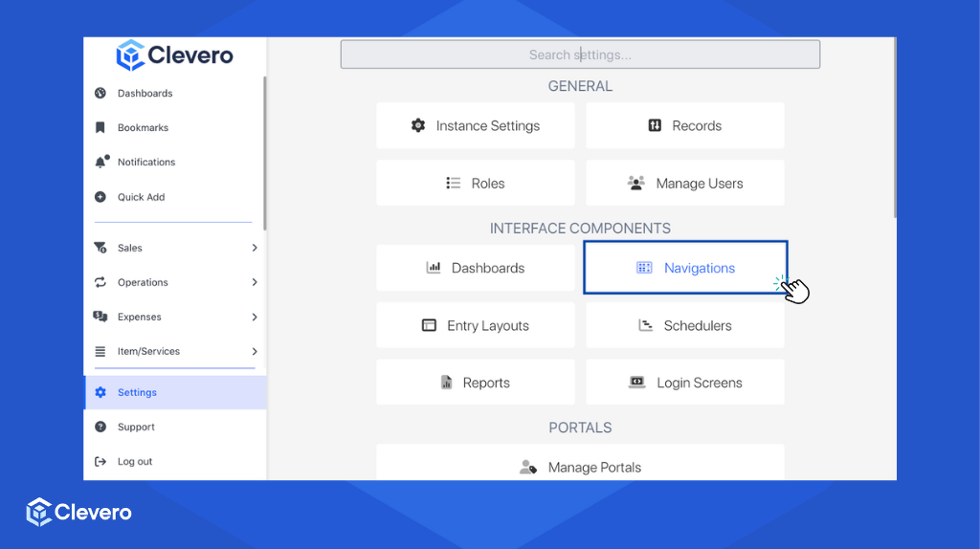Expand the Expenses menu chevron
Image resolution: width=980 pixels, height=549 pixels.
click(255, 317)
